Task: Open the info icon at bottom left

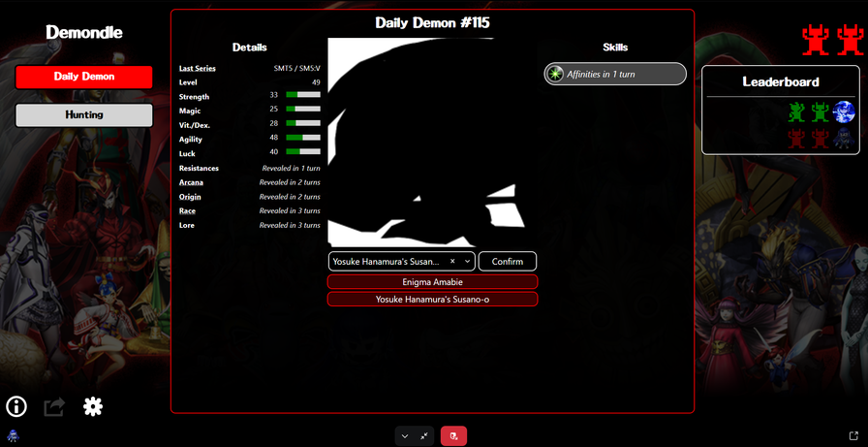Action: 16,407
